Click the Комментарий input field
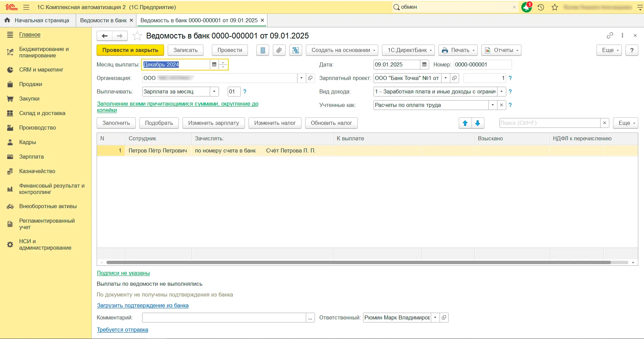This screenshot has width=644, height=339. (224, 317)
